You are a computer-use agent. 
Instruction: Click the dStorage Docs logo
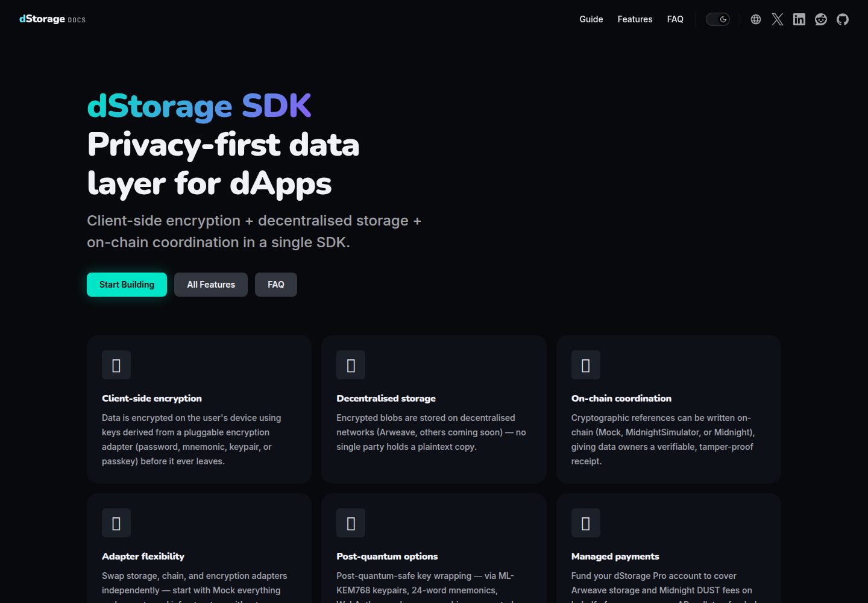pyautogui.click(x=52, y=19)
